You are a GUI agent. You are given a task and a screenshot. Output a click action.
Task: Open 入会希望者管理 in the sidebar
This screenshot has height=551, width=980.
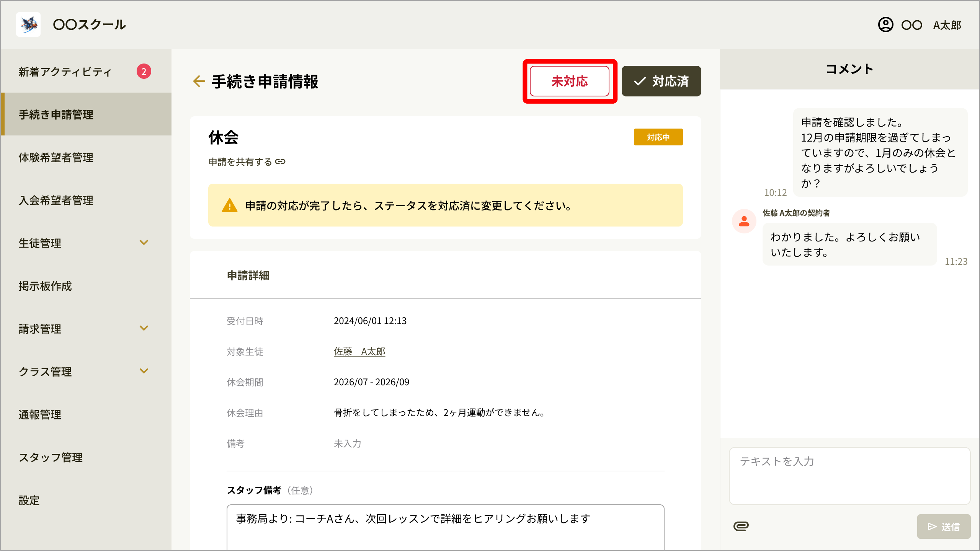(86, 200)
